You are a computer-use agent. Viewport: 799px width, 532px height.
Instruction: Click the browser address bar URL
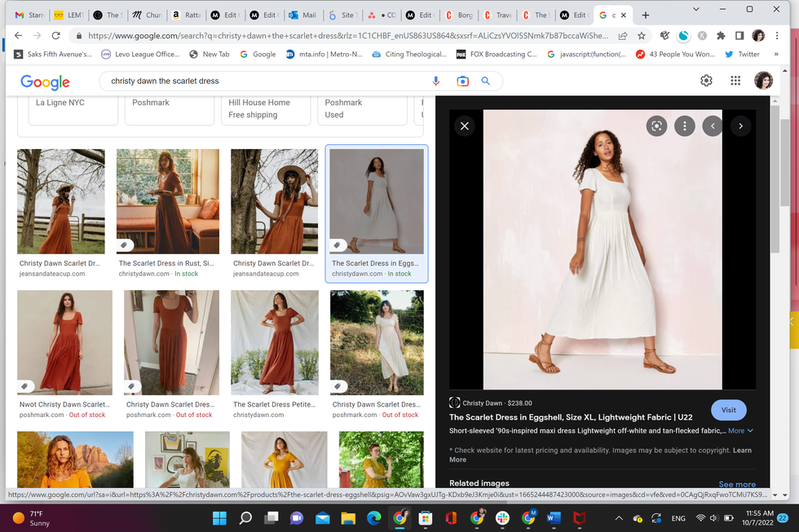347,36
